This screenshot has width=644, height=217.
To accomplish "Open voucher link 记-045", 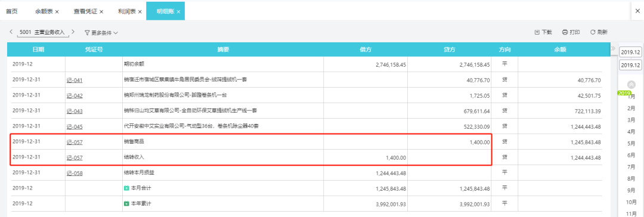I will [x=75, y=127].
